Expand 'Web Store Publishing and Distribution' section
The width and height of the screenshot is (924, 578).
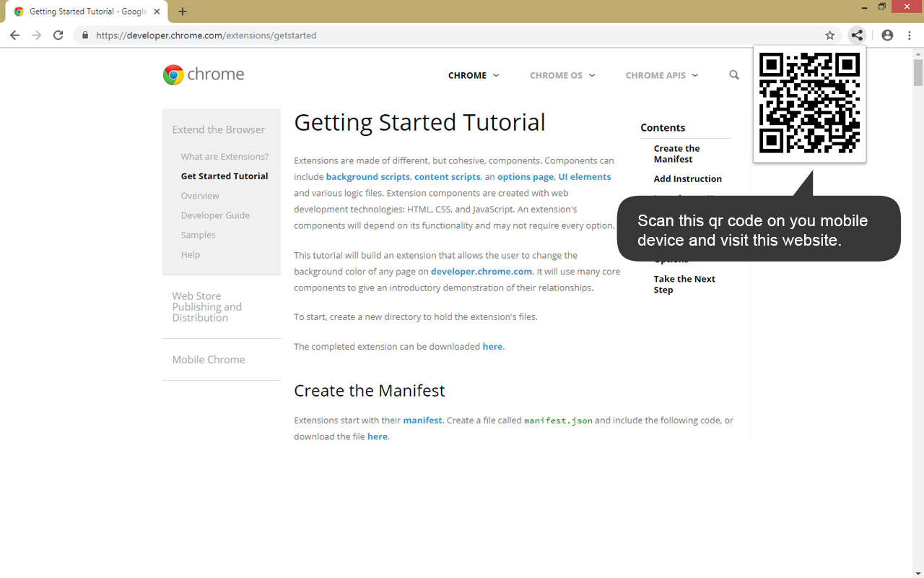coord(207,306)
